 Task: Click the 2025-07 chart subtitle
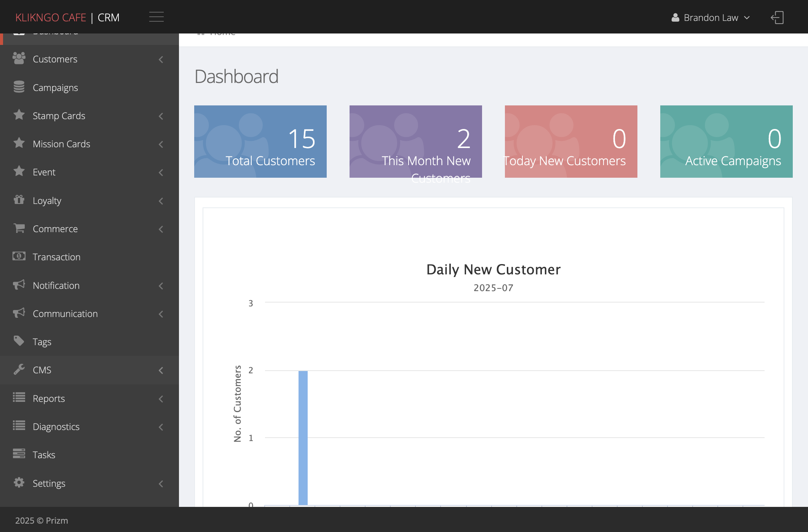point(493,288)
